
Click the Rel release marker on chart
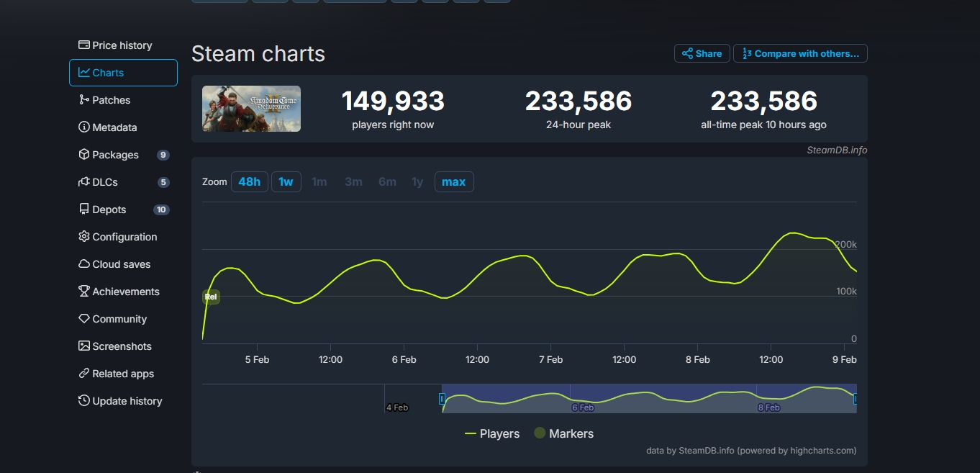click(211, 297)
